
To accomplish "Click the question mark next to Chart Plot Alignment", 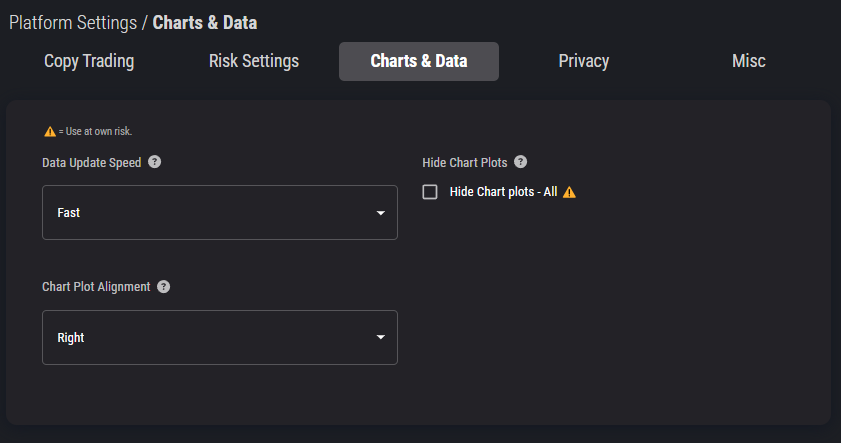I will pyautogui.click(x=164, y=287).
